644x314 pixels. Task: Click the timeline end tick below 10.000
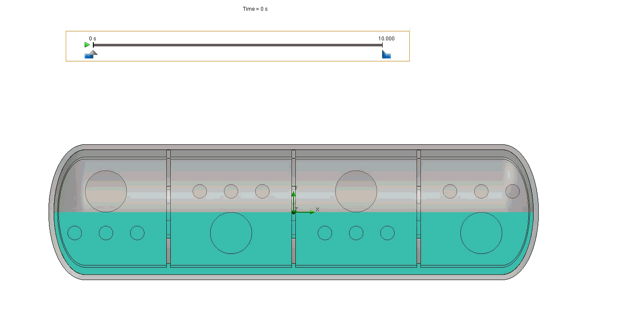pos(382,44)
